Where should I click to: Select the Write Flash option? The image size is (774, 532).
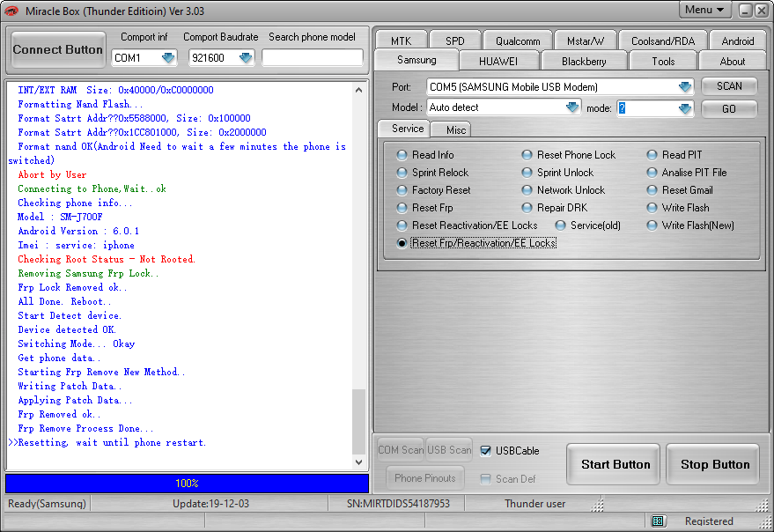(x=652, y=208)
